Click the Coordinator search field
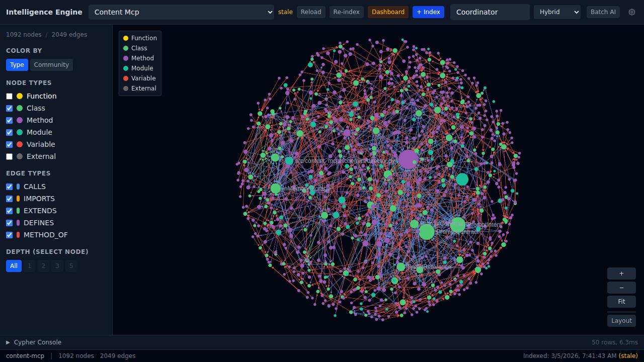This screenshot has height=362, width=644. (490, 12)
